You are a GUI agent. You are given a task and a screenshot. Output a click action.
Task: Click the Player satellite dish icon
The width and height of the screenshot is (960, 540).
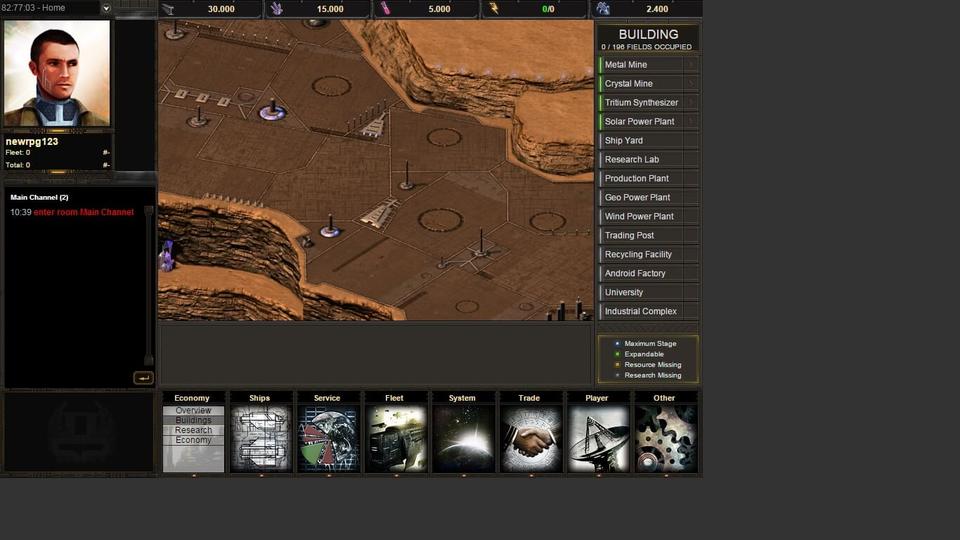click(x=598, y=438)
